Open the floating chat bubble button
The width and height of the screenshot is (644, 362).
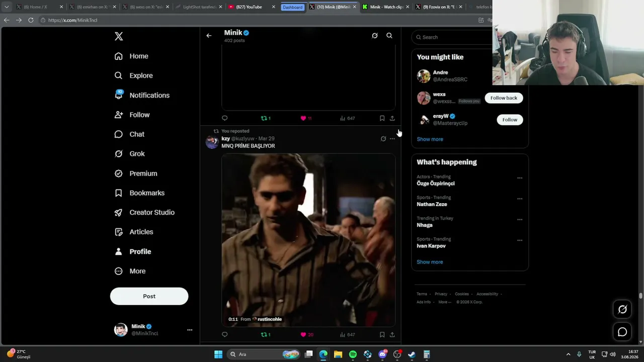pyautogui.click(x=622, y=332)
